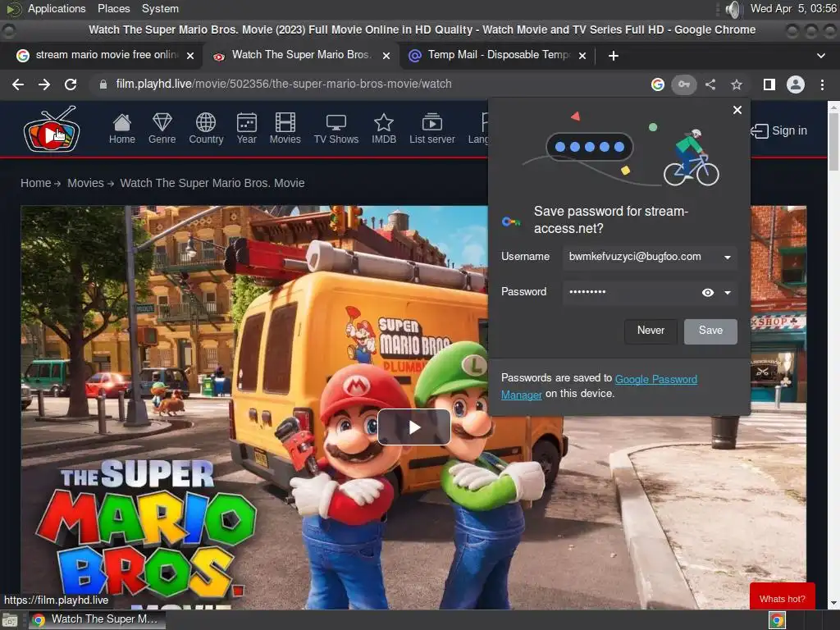Image resolution: width=840 pixels, height=630 pixels.
Task: Share this page via share icon
Action: (x=710, y=84)
